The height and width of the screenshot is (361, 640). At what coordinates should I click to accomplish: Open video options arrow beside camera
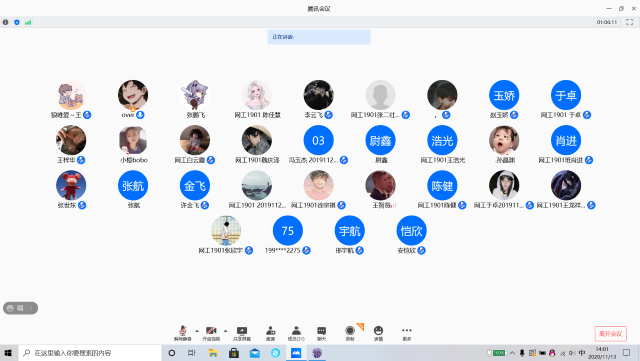(225, 331)
